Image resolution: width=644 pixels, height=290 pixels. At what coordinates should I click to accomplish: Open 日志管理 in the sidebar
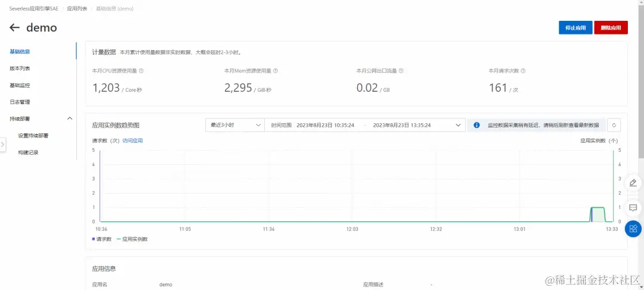pos(20,102)
